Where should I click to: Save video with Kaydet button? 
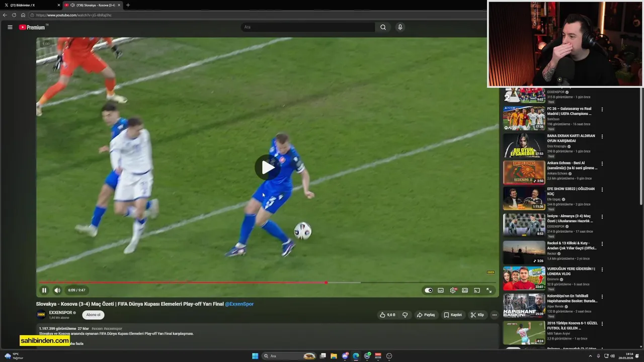point(453,315)
